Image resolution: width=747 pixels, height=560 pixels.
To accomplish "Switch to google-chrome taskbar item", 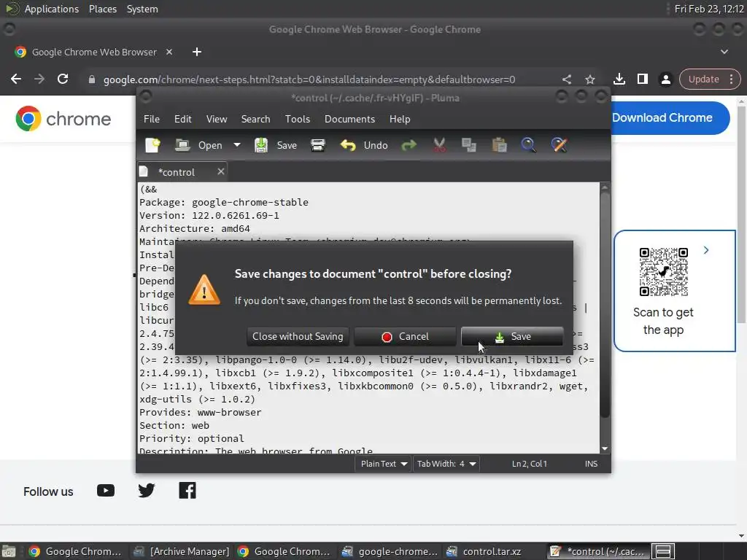I will click(390, 551).
